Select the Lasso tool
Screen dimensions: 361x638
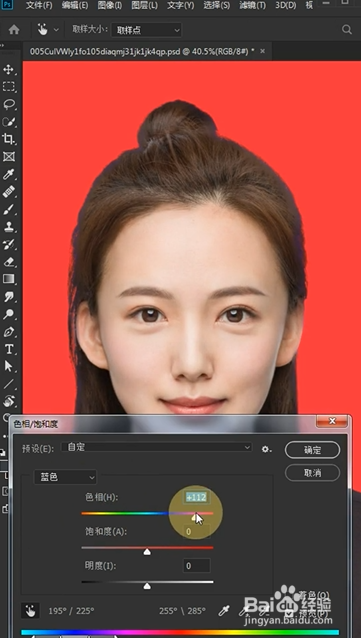point(9,105)
